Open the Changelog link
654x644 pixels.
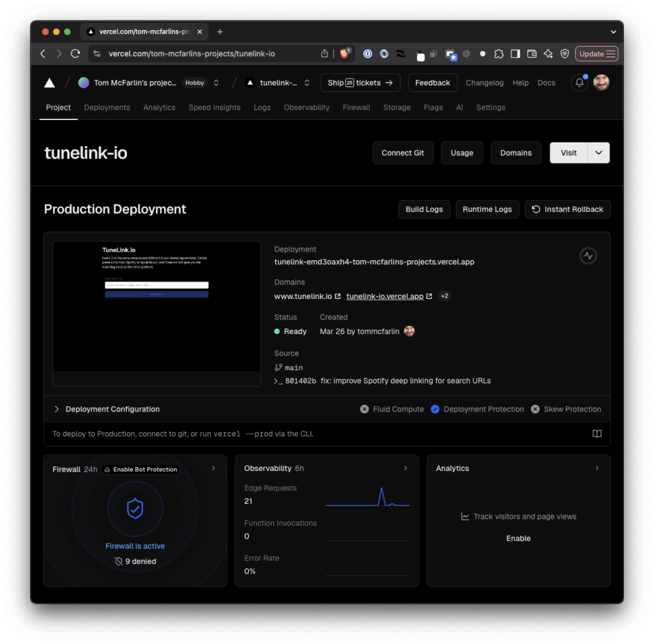click(x=485, y=82)
